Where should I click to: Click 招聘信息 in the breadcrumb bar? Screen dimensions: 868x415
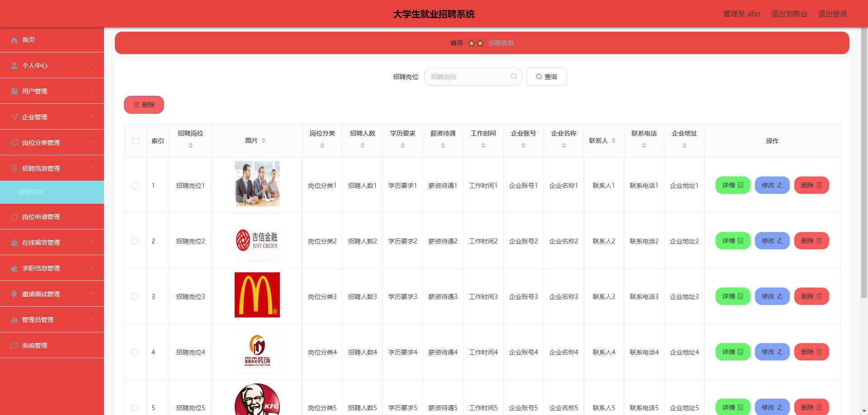501,43
